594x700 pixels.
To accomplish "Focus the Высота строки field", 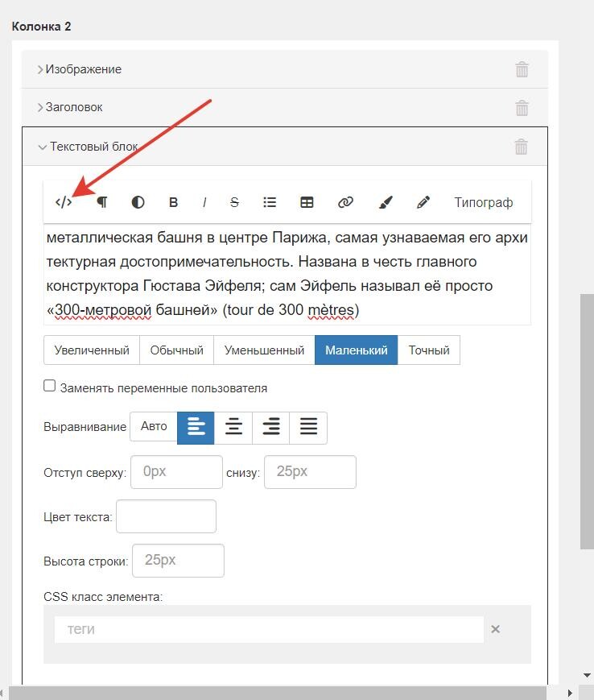I will pyautogui.click(x=179, y=561).
